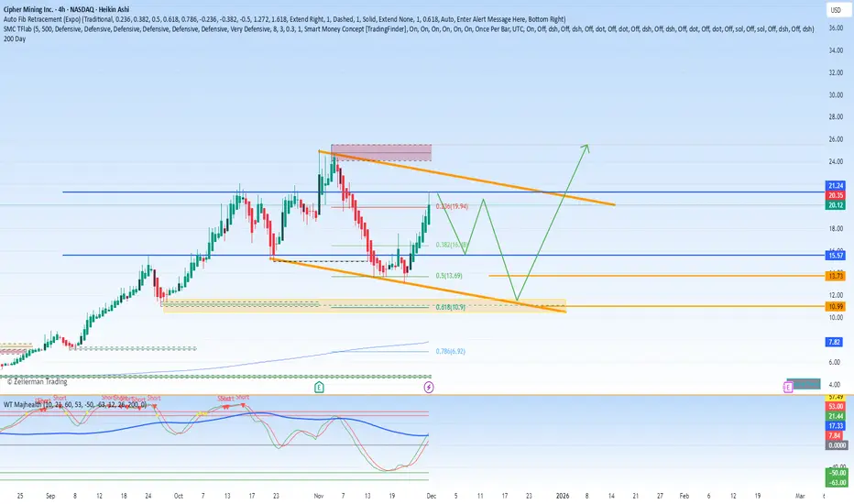Click the 0.5(13.69) fib level label

449,276
